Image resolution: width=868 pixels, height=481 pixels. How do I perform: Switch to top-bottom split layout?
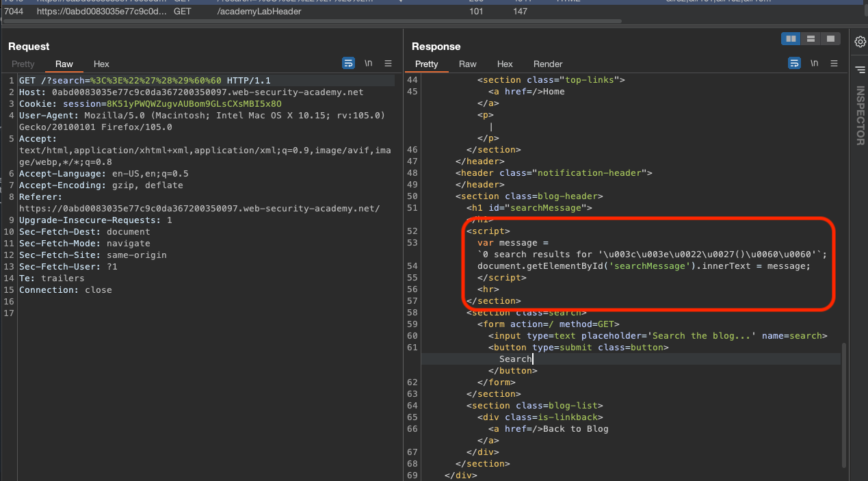point(811,39)
